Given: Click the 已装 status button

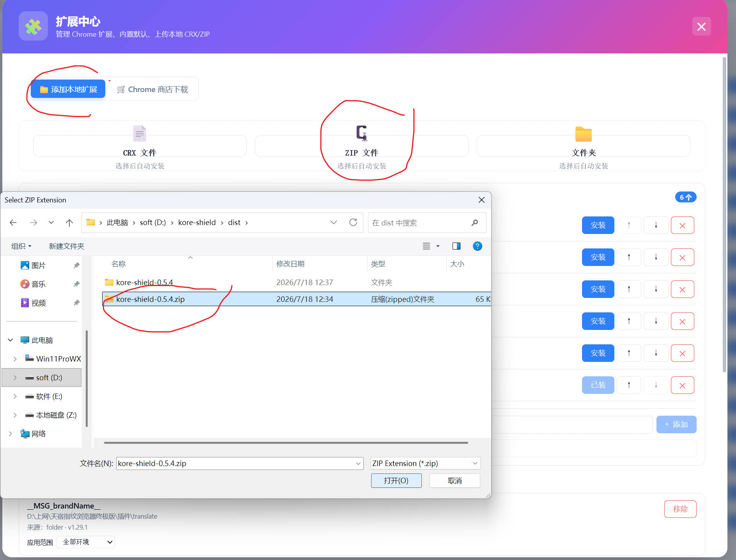Looking at the screenshot, I should (x=598, y=385).
